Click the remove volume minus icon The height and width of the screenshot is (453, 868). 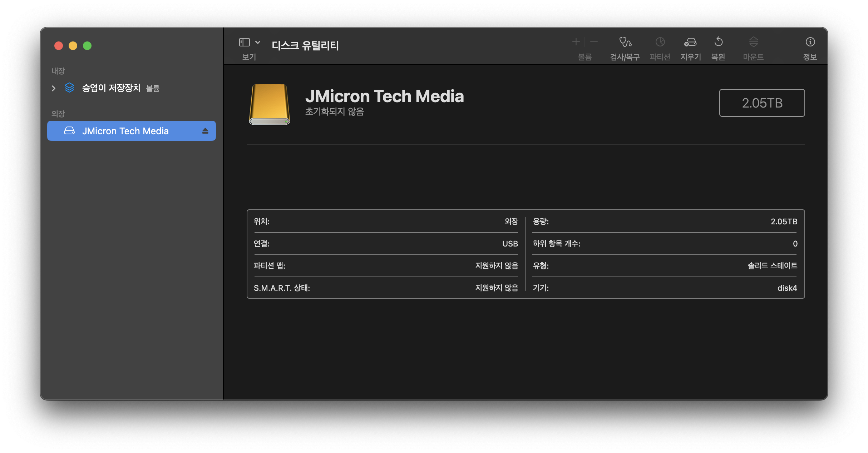[x=594, y=42]
